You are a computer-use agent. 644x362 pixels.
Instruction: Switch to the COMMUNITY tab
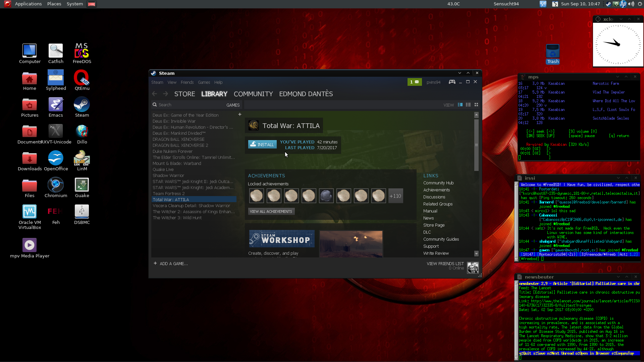253,94
